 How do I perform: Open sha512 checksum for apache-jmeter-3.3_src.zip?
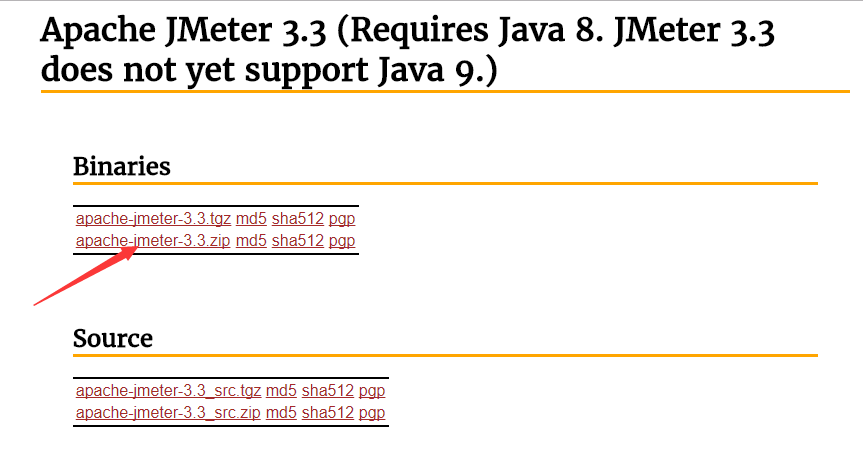tap(328, 413)
